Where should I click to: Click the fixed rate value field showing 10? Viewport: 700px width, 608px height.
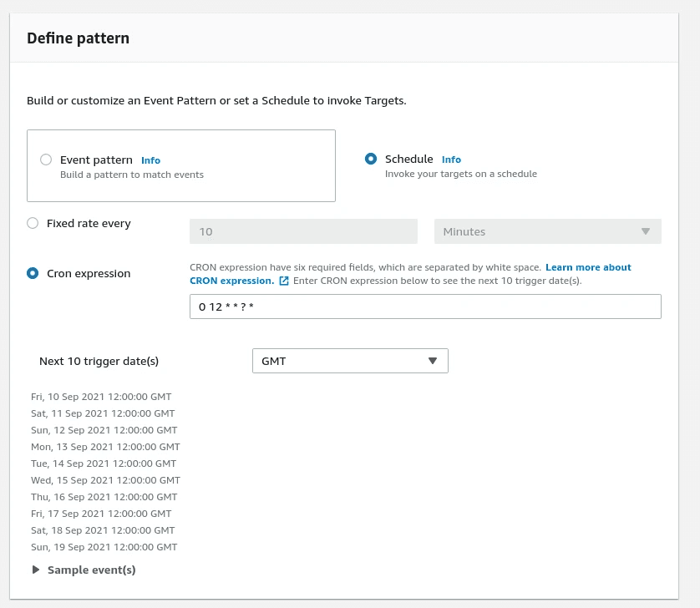tap(303, 231)
